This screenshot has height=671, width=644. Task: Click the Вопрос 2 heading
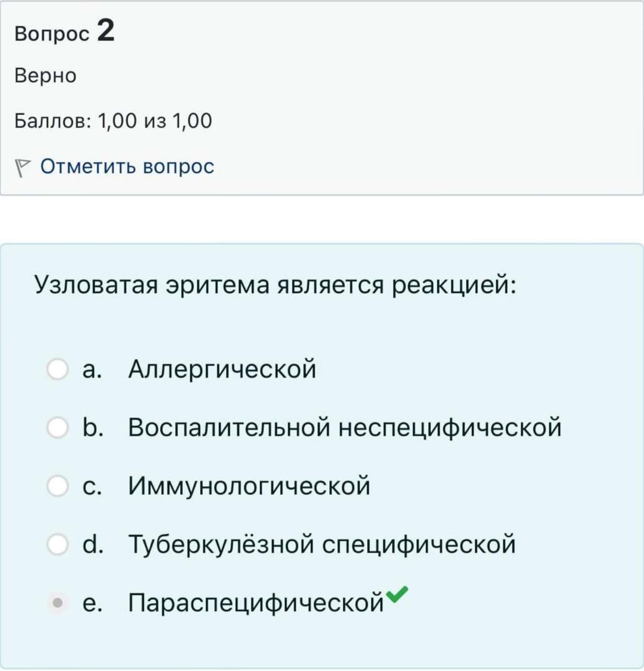tap(64, 32)
